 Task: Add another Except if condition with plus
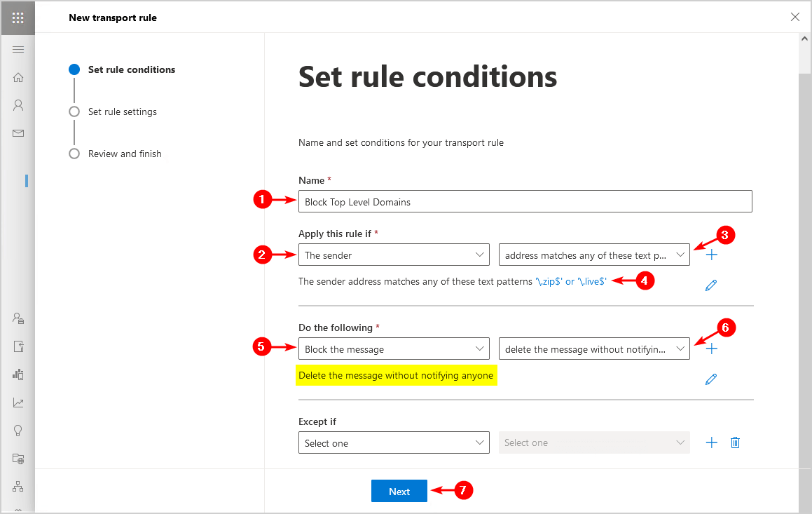[712, 442]
